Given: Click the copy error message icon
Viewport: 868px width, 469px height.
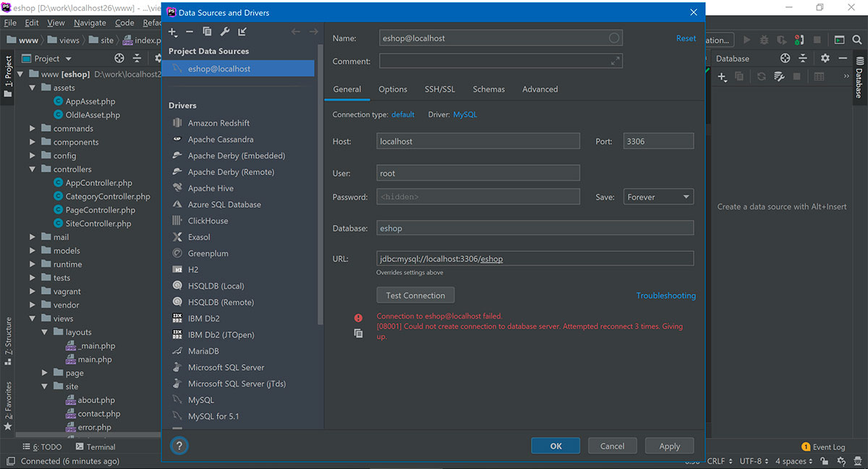Looking at the screenshot, I should tap(358, 334).
